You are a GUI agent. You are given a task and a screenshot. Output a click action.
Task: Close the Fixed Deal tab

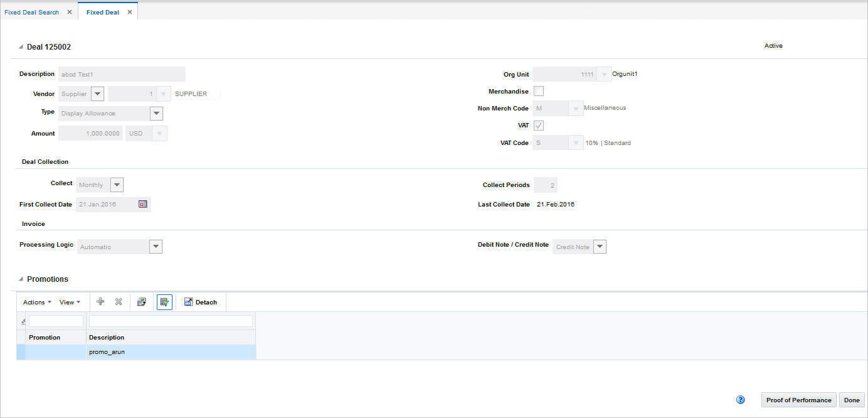[130, 11]
